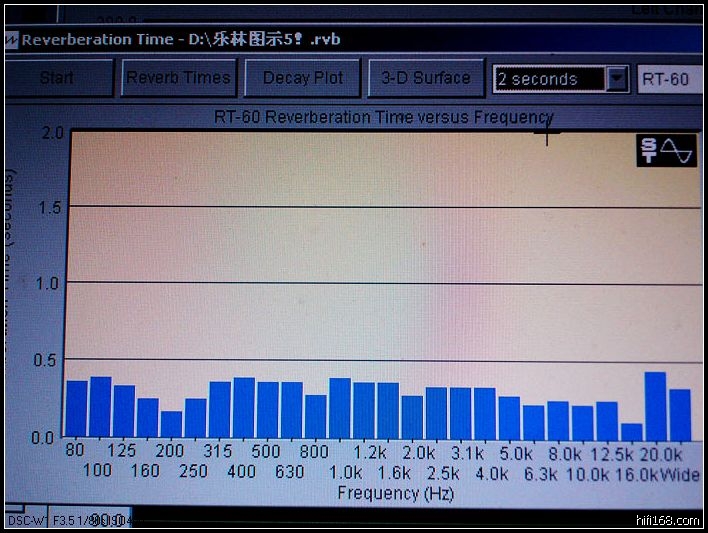Click the 2 seconds combo box text

pos(549,79)
